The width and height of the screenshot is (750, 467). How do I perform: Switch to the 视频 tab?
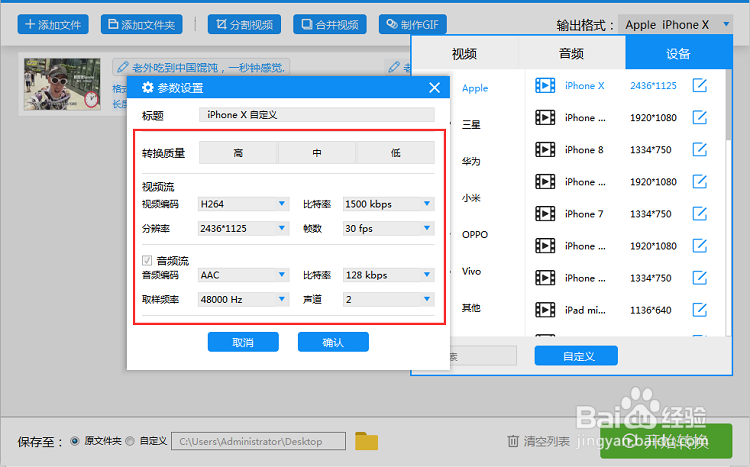[464, 54]
